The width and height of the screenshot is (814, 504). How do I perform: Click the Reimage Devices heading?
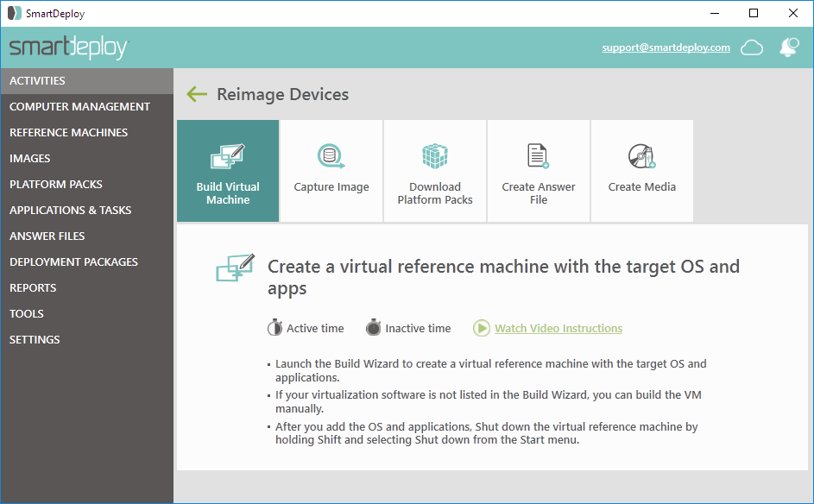(283, 94)
